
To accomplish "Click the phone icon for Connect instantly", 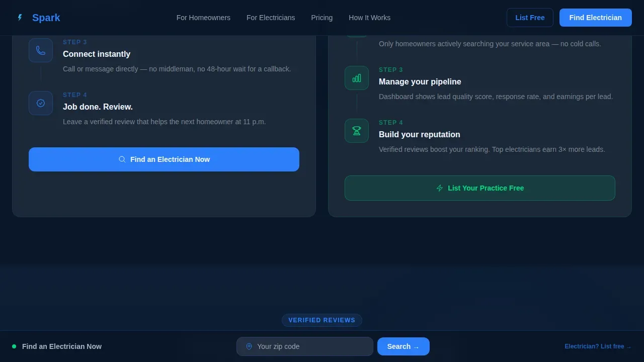I will click(x=41, y=50).
